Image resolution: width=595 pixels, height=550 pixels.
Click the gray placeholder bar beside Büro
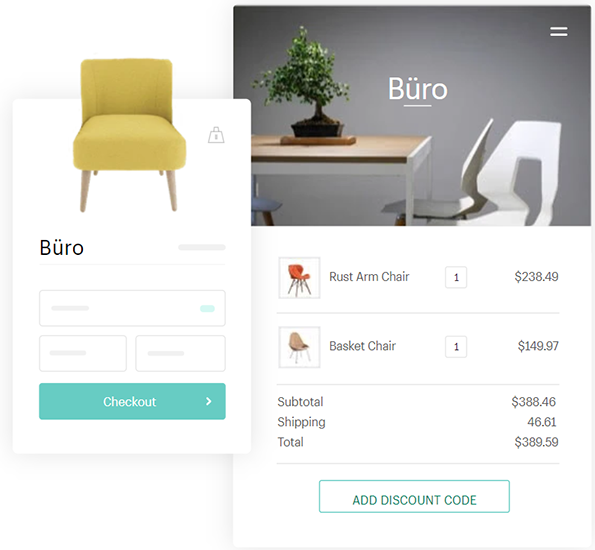pos(202,247)
